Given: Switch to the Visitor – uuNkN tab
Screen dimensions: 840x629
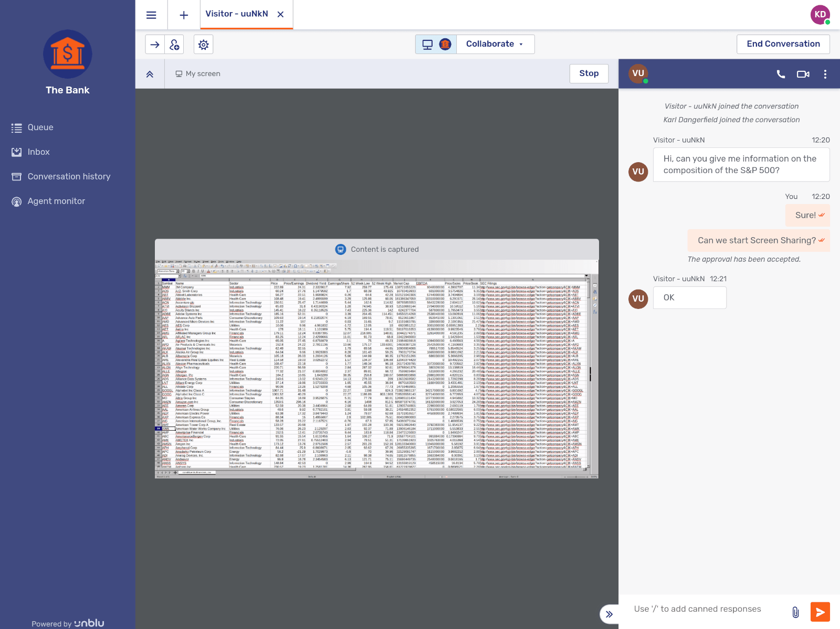Looking at the screenshot, I should [237, 14].
